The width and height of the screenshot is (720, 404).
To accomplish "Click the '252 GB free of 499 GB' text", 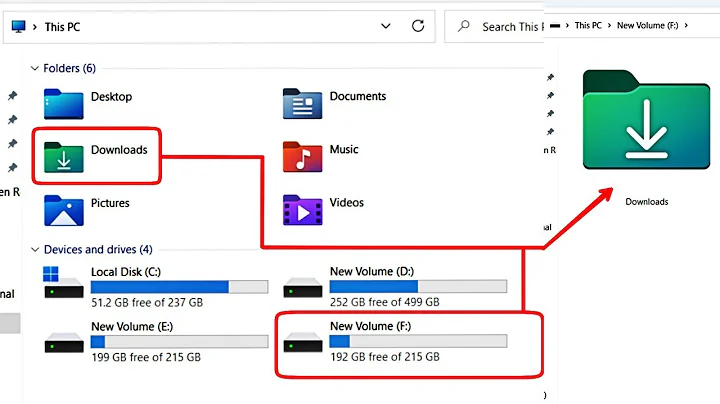I will tap(385, 302).
